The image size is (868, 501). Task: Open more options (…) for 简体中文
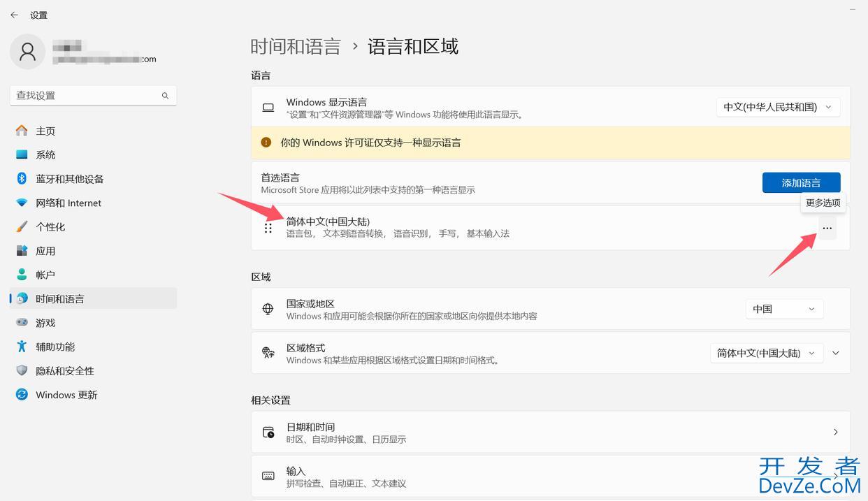(x=827, y=228)
